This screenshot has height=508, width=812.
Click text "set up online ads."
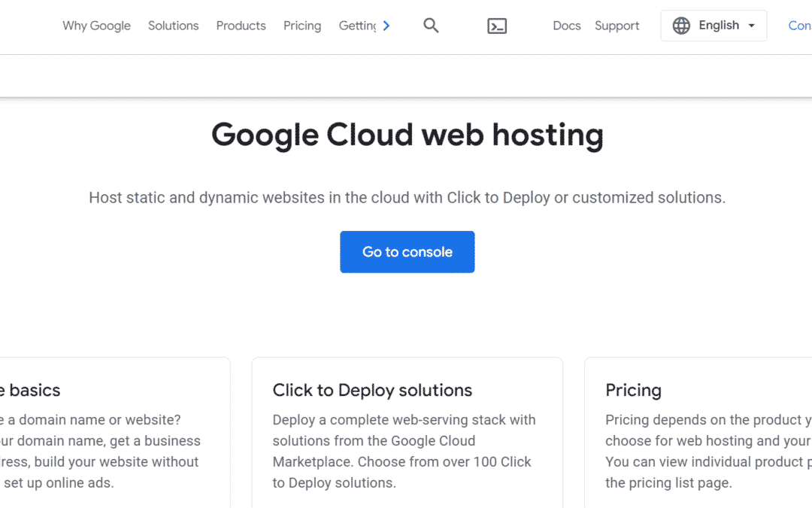tap(59, 483)
